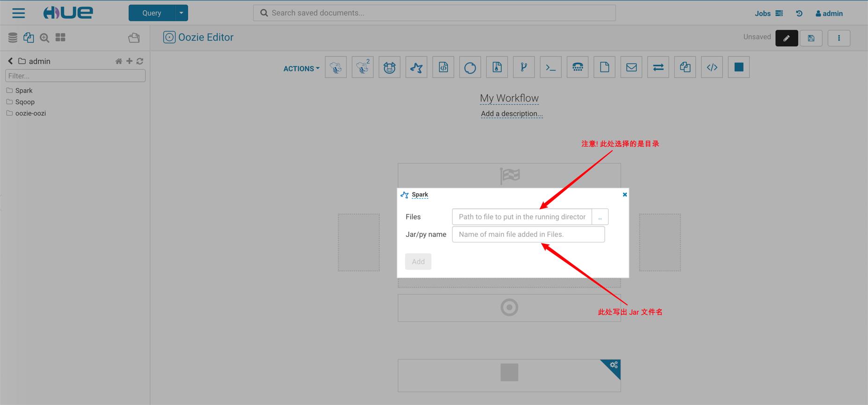Open the search magnifier panel icon
The height and width of the screenshot is (405, 868).
[44, 38]
